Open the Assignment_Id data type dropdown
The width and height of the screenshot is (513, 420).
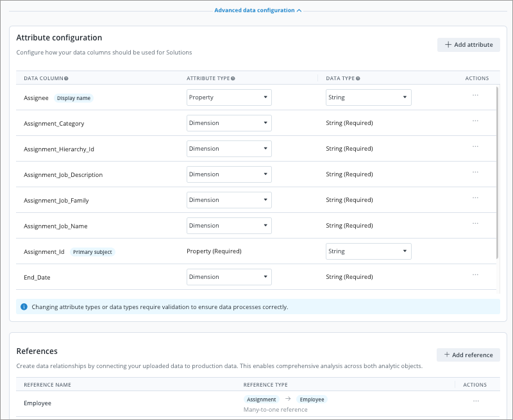(368, 251)
